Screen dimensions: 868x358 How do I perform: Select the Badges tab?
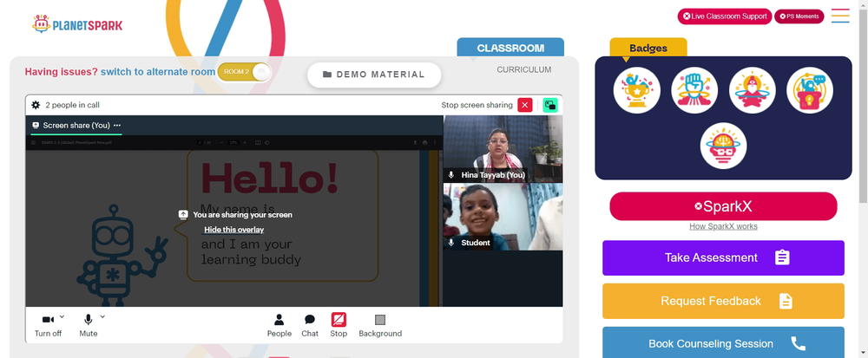click(648, 48)
